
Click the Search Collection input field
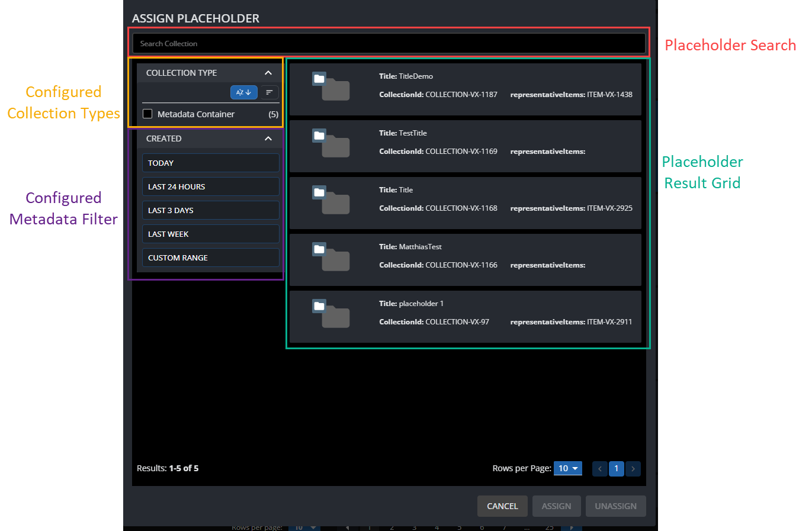tap(389, 44)
